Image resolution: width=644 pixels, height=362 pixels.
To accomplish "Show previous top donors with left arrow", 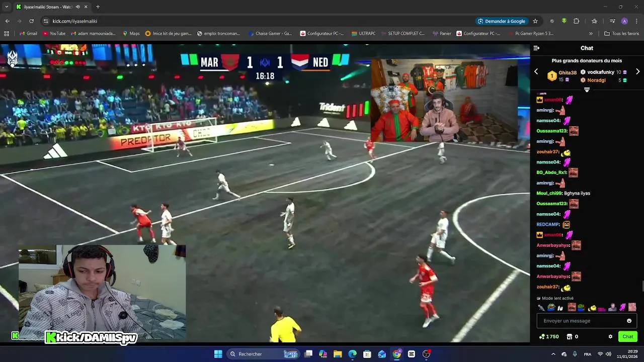I will (536, 72).
